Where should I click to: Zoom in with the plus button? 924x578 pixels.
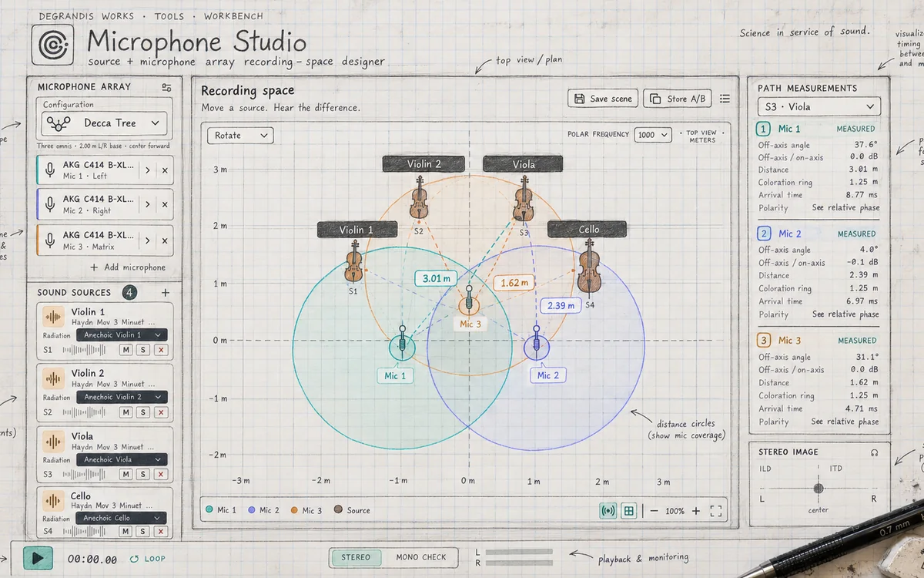(696, 511)
